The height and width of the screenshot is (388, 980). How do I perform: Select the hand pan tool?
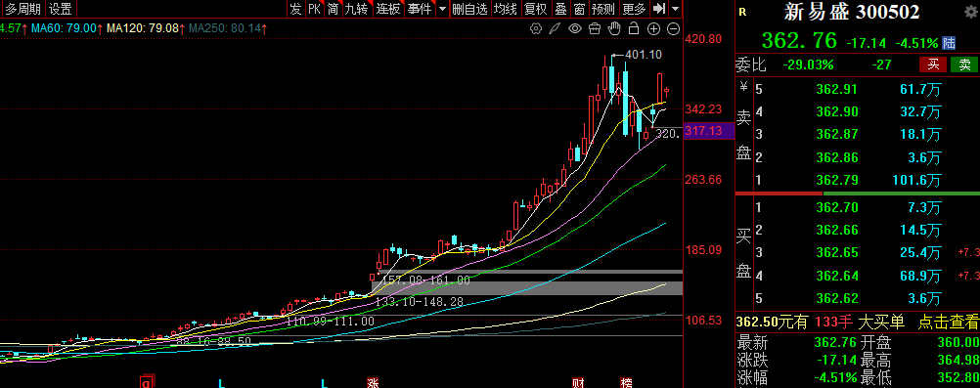(x=614, y=28)
